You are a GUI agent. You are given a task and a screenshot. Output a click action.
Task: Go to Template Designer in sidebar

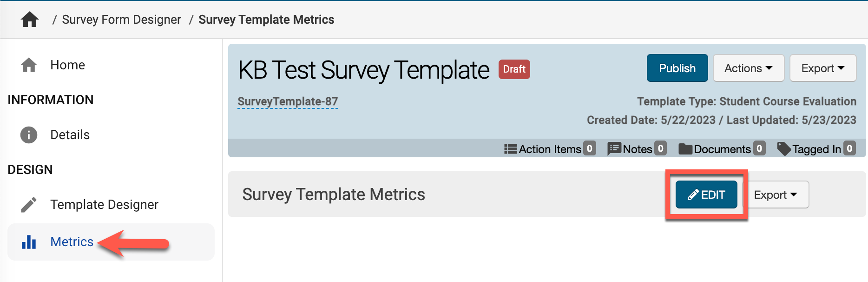pyautogui.click(x=104, y=205)
